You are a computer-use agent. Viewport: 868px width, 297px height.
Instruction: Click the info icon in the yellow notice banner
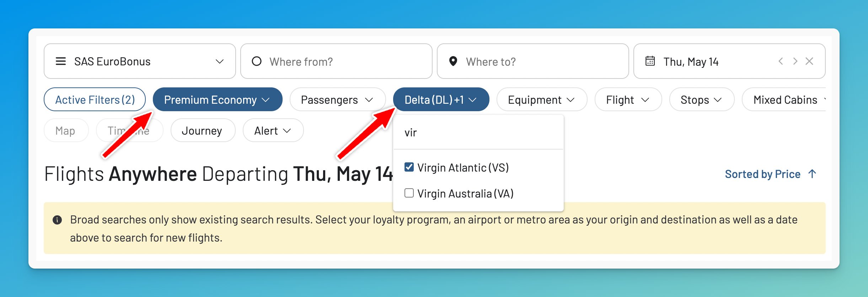(58, 220)
